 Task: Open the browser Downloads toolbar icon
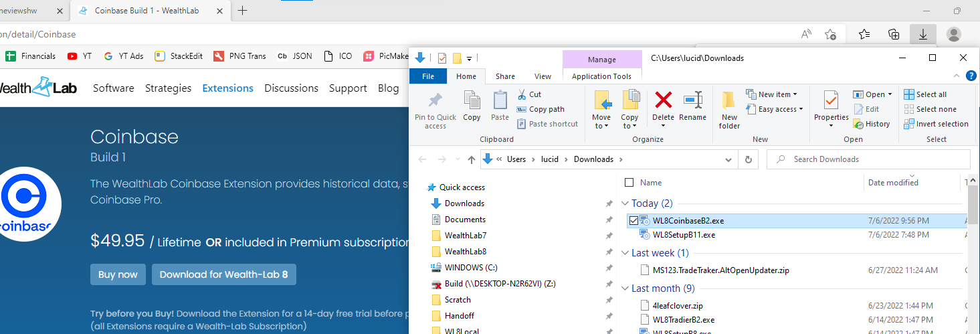coord(922,34)
